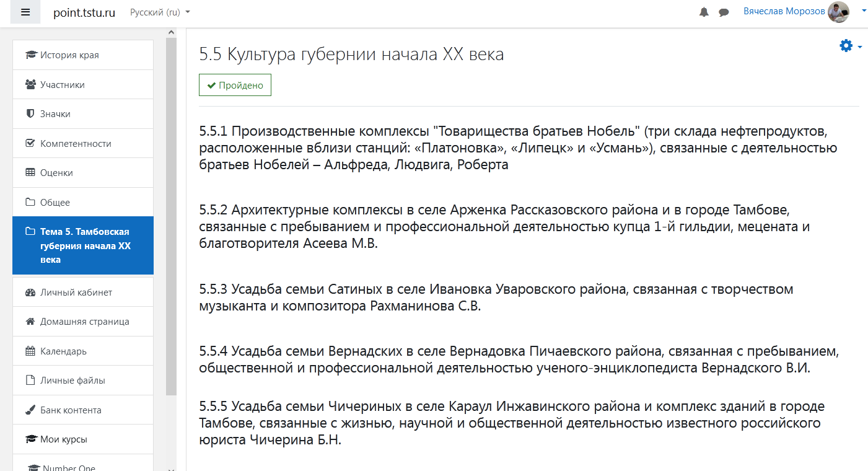Open Участники in sidebar

[x=83, y=84]
